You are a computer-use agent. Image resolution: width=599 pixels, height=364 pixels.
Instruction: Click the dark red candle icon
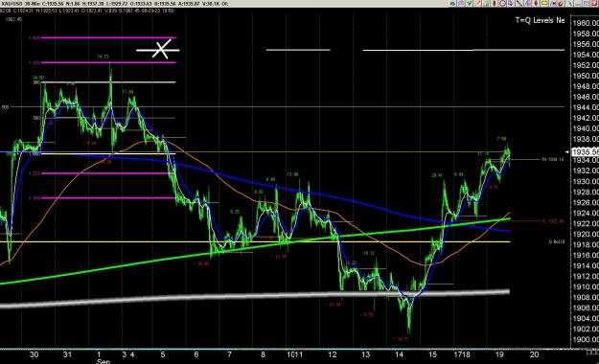point(494,4)
